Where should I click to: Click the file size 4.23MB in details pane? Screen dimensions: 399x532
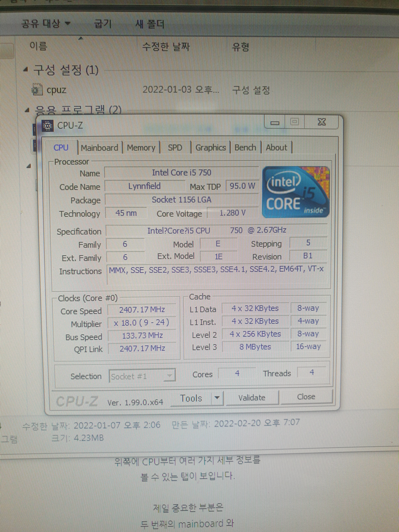(89, 438)
